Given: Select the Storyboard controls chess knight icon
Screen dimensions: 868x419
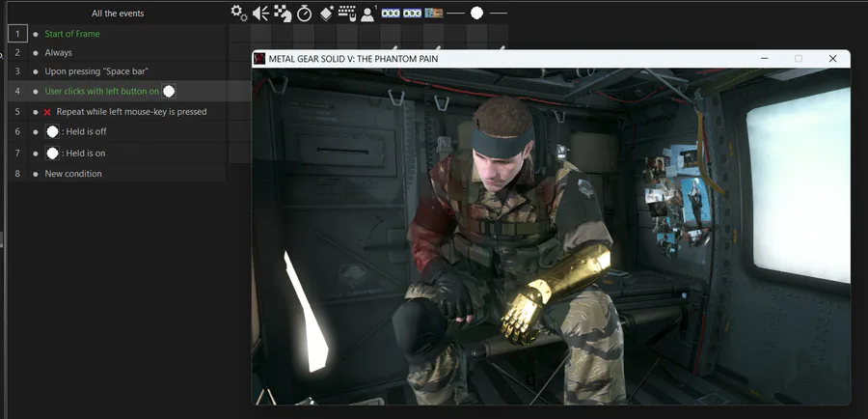Looking at the screenshot, I should click(x=283, y=13).
